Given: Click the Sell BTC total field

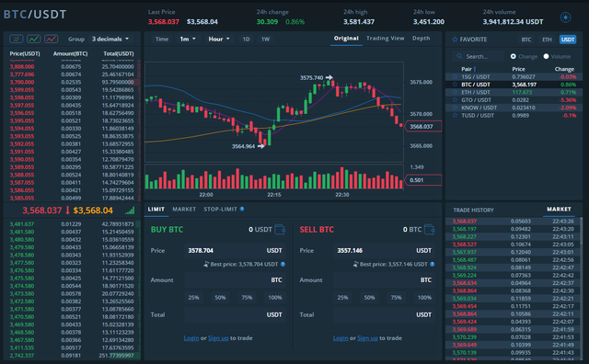Looking at the screenshot, I should coord(385,314).
